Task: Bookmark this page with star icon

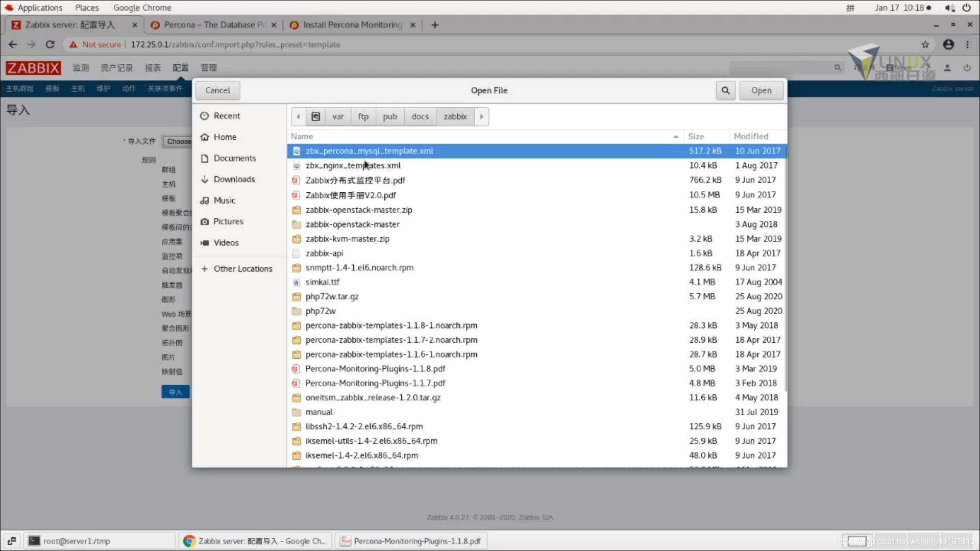Action: (x=925, y=44)
